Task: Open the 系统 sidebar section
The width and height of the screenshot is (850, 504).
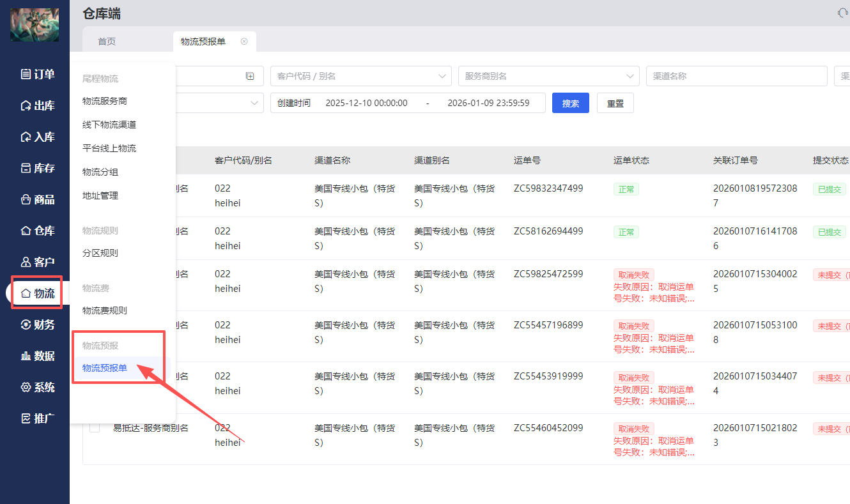Action: tap(38, 387)
